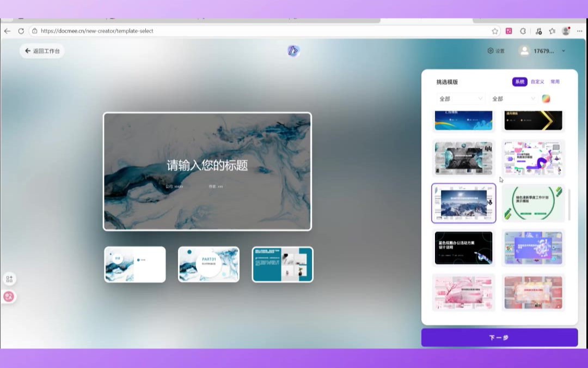Click the pink translate icon on left edge

[x=9, y=297]
